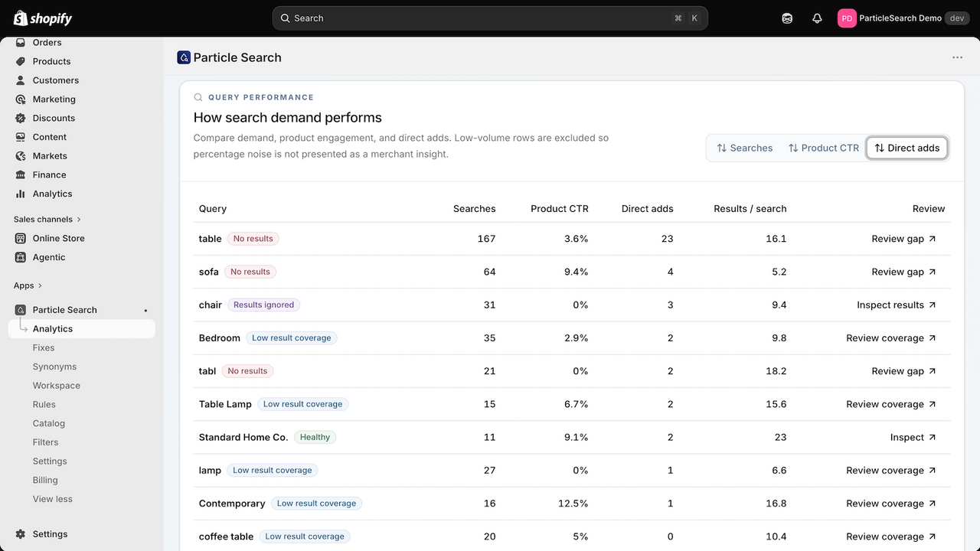Click the Product CTR value 12.5%
Image resolution: width=980 pixels, height=551 pixels.
(x=573, y=504)
